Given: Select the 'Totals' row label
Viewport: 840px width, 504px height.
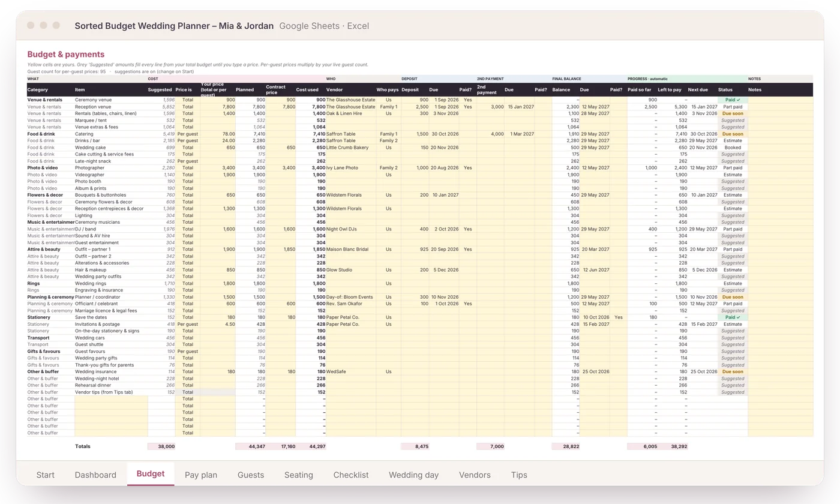Looking at the screenshot, I should pyautogui.click(x=83, y=446).
